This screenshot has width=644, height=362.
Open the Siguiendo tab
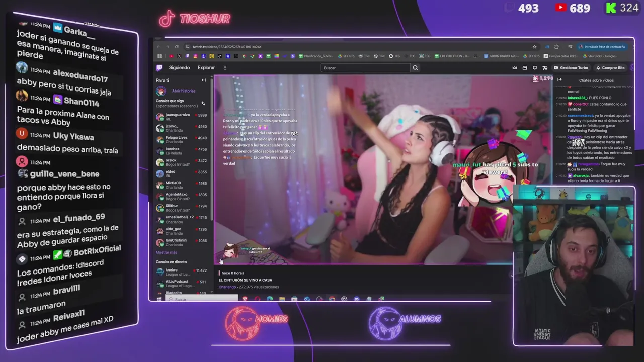179,68
